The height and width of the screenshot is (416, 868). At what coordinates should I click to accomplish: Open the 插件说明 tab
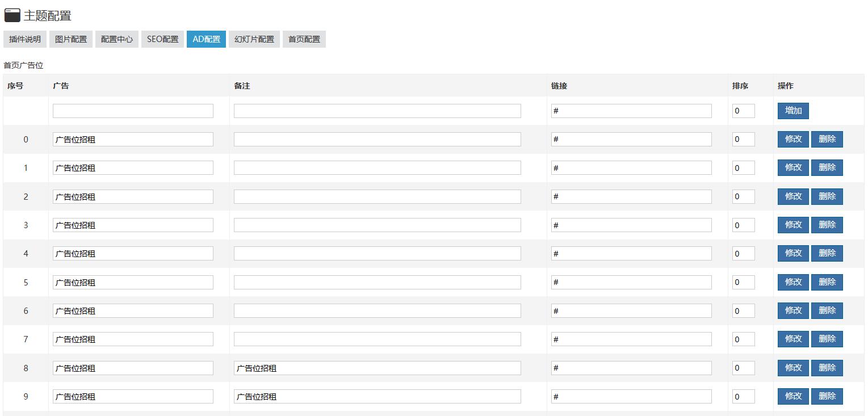(x=25, y=39)
